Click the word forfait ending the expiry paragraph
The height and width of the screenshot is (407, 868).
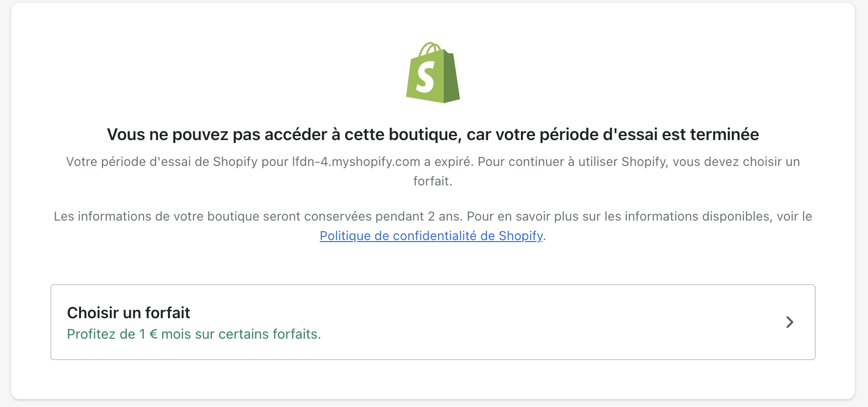tap(432, 182)
